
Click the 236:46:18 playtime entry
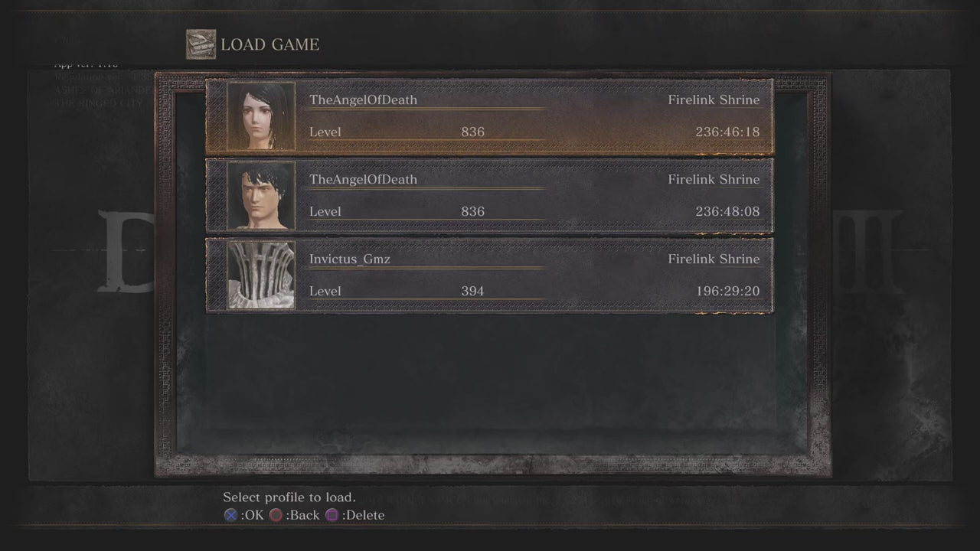coord(727,132)
